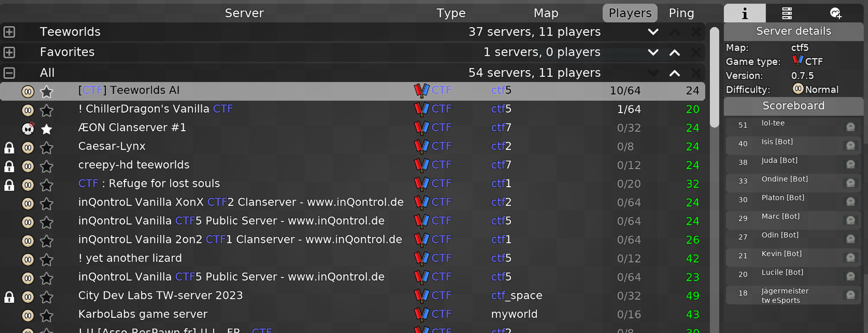Open the friends tab icon
Image resolution: width=868 pixels, height=333 pixels.
point(835,14)
